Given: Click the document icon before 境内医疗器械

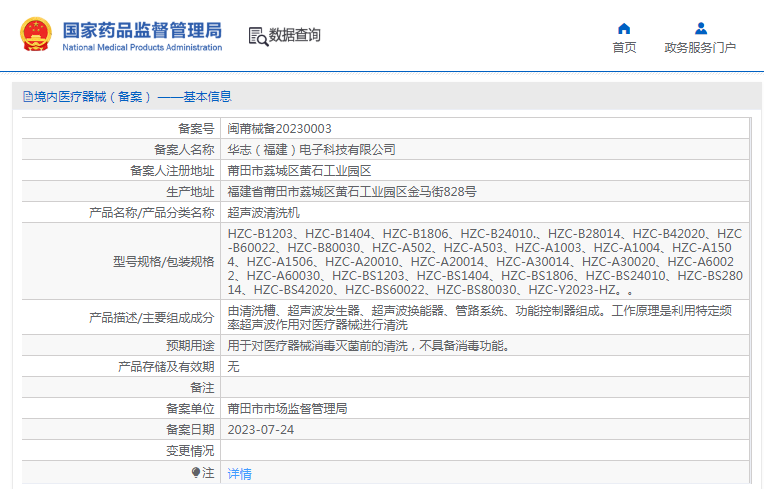Looking at the screenshot, I should point(27,97).
